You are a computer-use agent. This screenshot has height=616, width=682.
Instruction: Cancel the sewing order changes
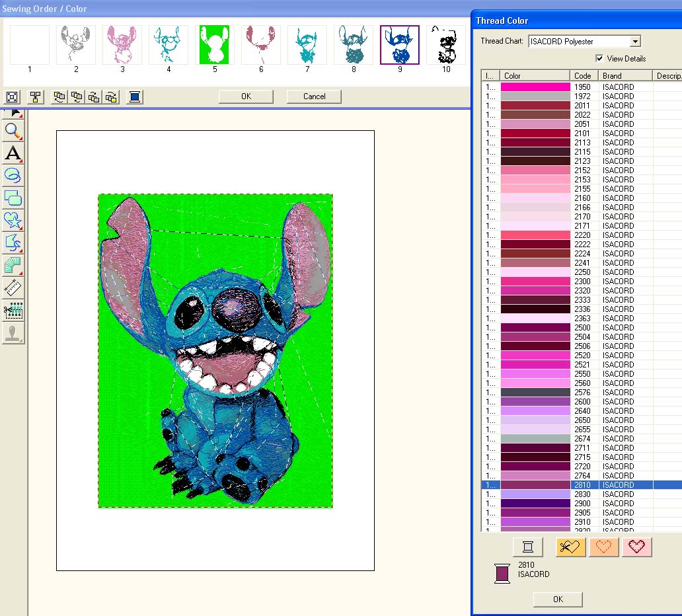[x=314, y=96]
